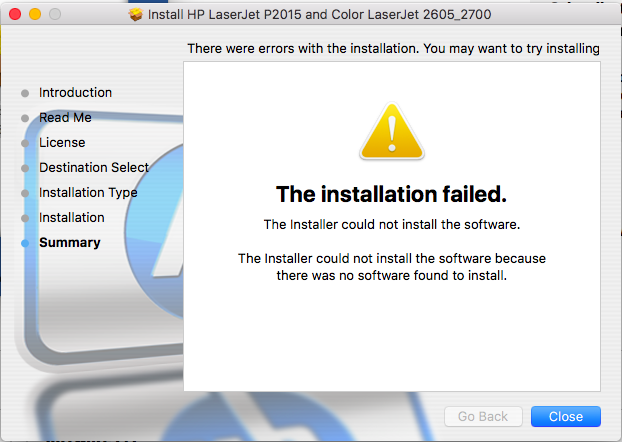The height and width of the screenshot is (442, 622).
Task: Select the Destination Select step label
Action: point(94,167)
